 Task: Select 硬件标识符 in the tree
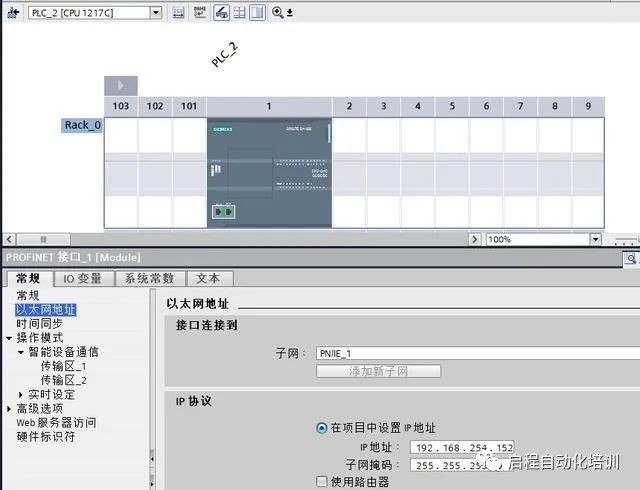tap(46, 437)
